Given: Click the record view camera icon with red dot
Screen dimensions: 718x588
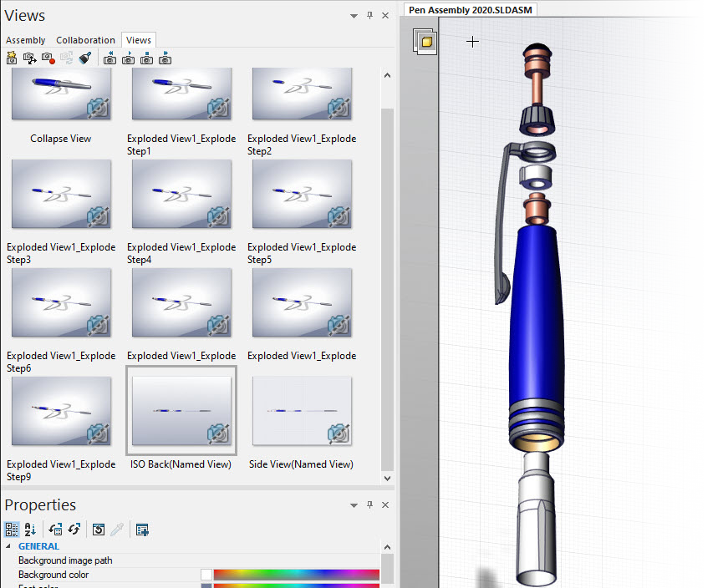Looking at the screenshot, I should (x=48, y=58).
